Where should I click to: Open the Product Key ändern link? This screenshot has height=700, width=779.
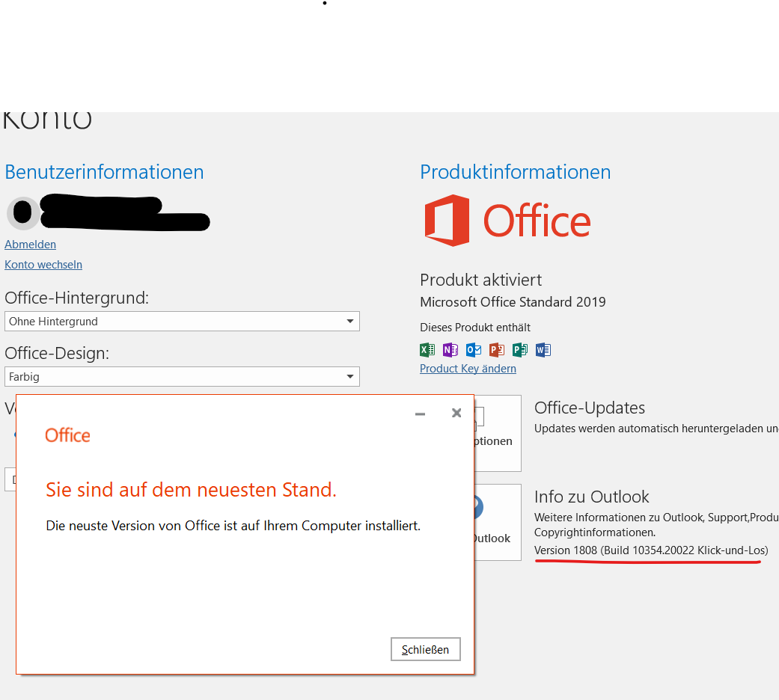(468, 369)
